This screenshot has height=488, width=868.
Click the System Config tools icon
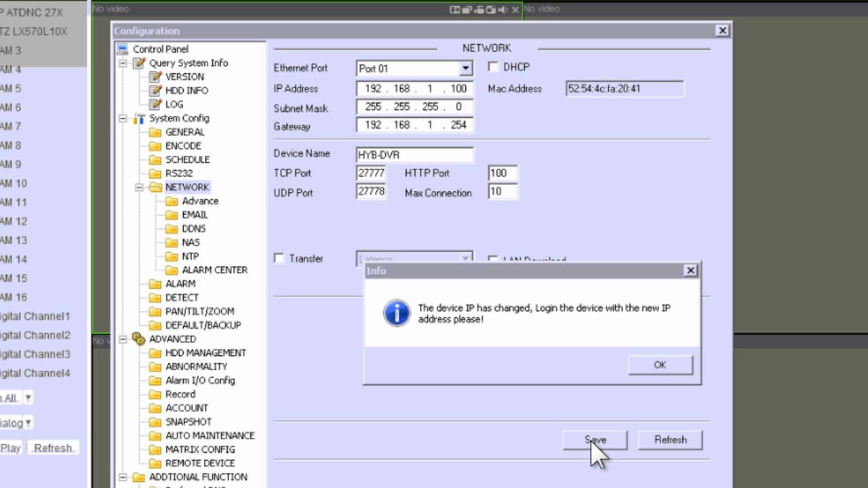139,119
